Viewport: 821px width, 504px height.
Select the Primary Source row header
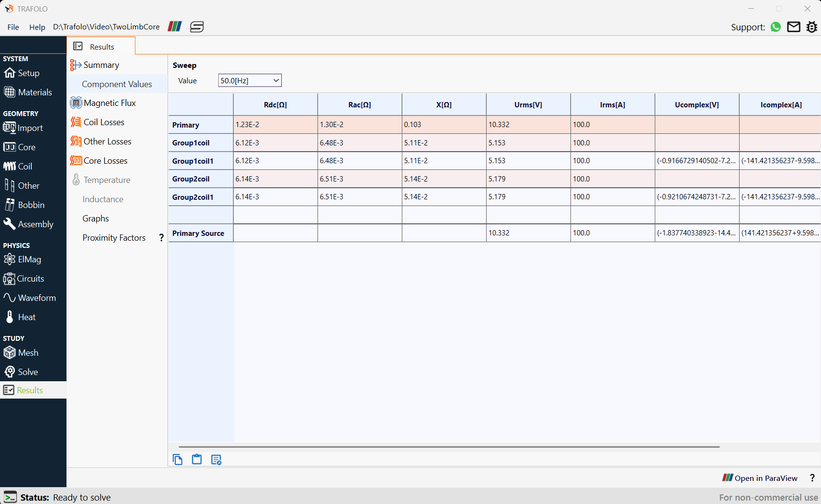pyautogui.click(x=201, y=233)
